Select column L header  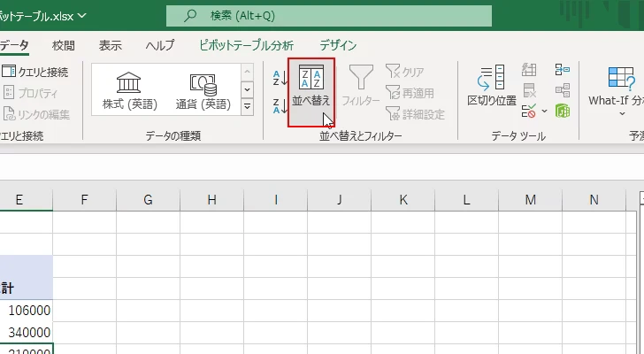point(466,200)
